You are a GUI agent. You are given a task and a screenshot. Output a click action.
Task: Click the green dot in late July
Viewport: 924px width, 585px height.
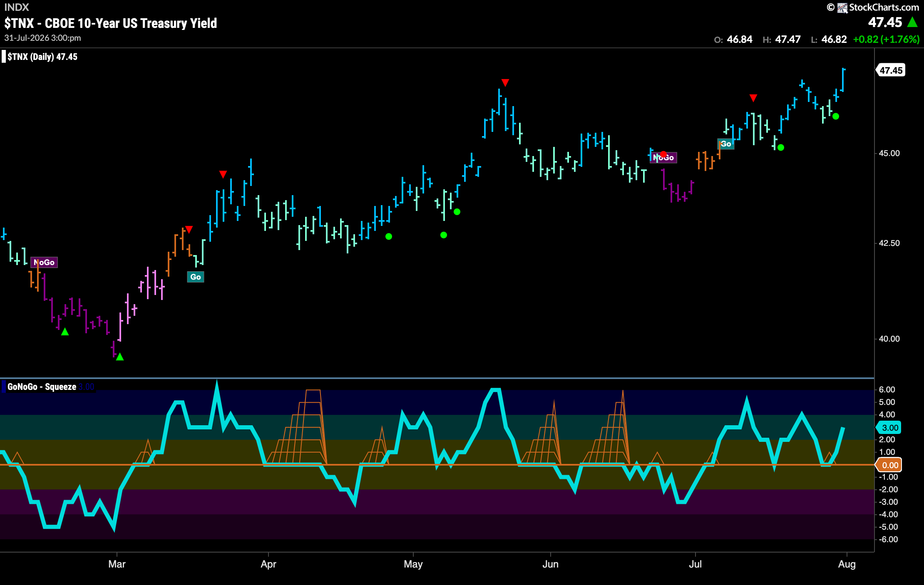tap(836, 117)
